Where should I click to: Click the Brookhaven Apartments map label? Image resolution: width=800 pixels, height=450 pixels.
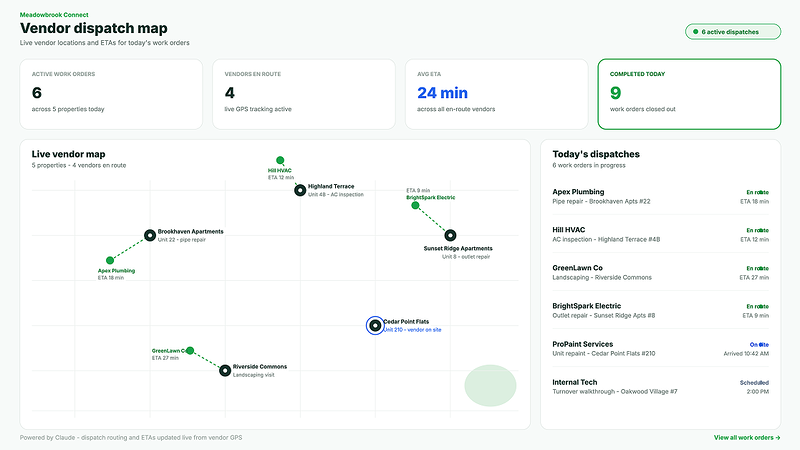tap(190, 232)
